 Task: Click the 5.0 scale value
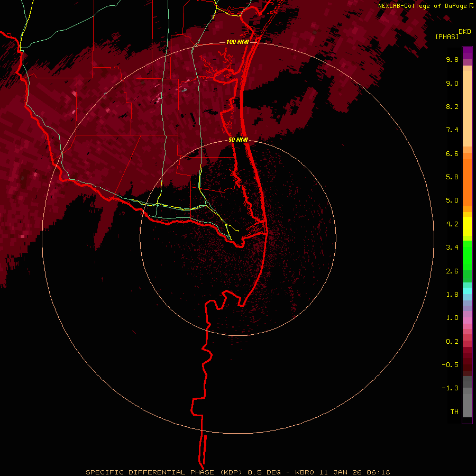(452, 200)
